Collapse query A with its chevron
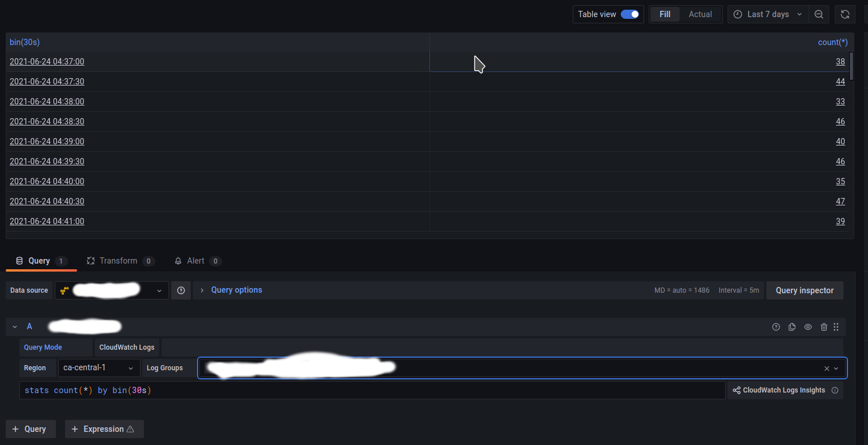This screenshot has height=445, width=868. pyautogui.click(x=14, y=326)
